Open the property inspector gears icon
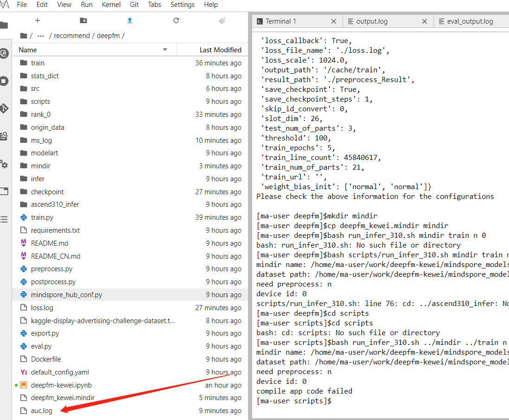The width and height of the screenshot is (509, 420). click(x=4, y=164)
